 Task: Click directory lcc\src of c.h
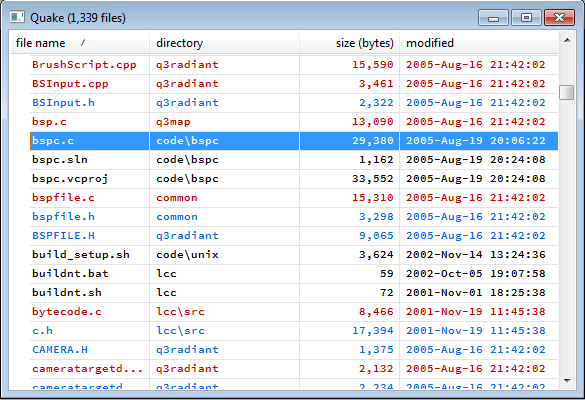coord(180,331)
